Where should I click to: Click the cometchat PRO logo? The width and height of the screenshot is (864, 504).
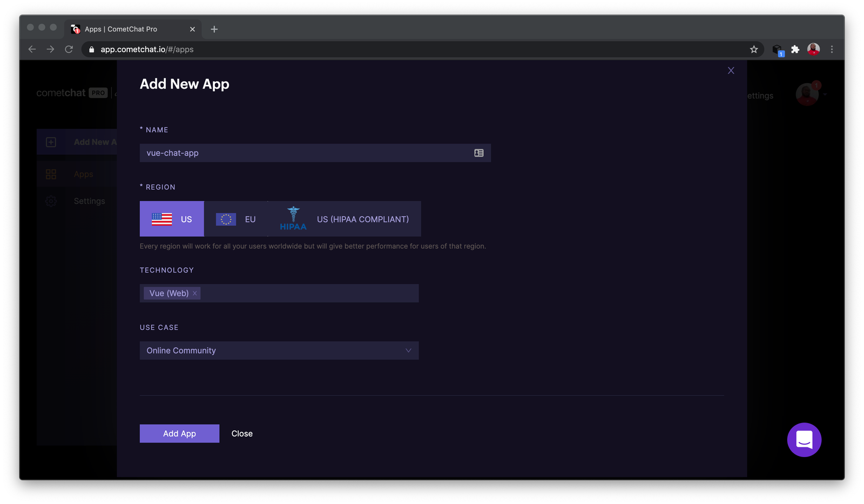pyautogui.click(x=72, y=93)
